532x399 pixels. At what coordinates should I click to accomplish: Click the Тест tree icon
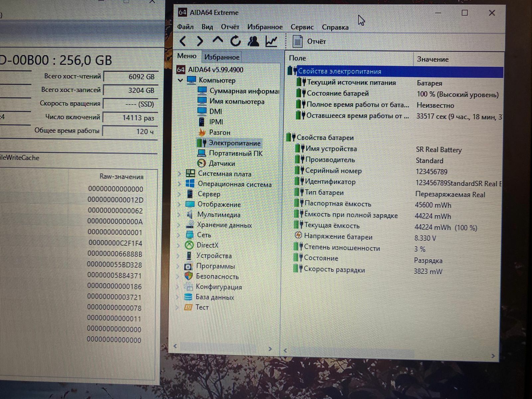[x=188, y=307]
